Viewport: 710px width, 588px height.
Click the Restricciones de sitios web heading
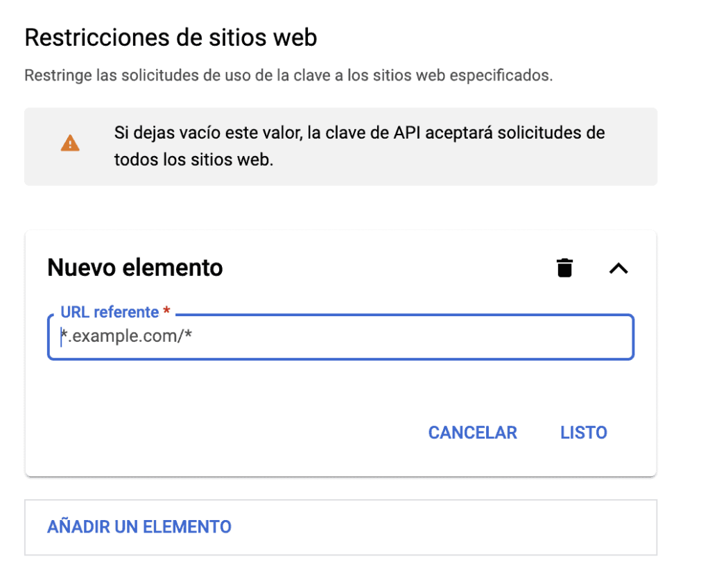[x=171, y=37]
